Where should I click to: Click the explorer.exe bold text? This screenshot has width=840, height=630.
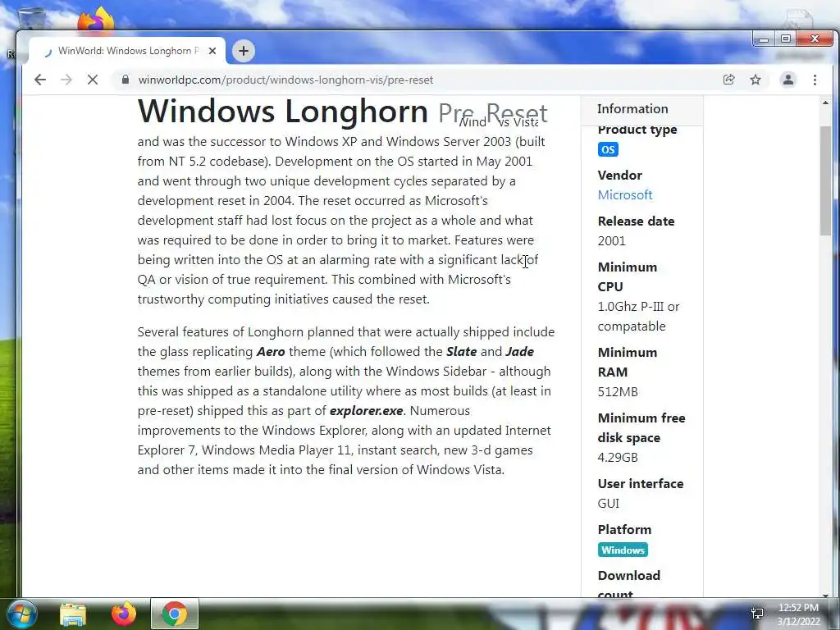click(366, 411)
